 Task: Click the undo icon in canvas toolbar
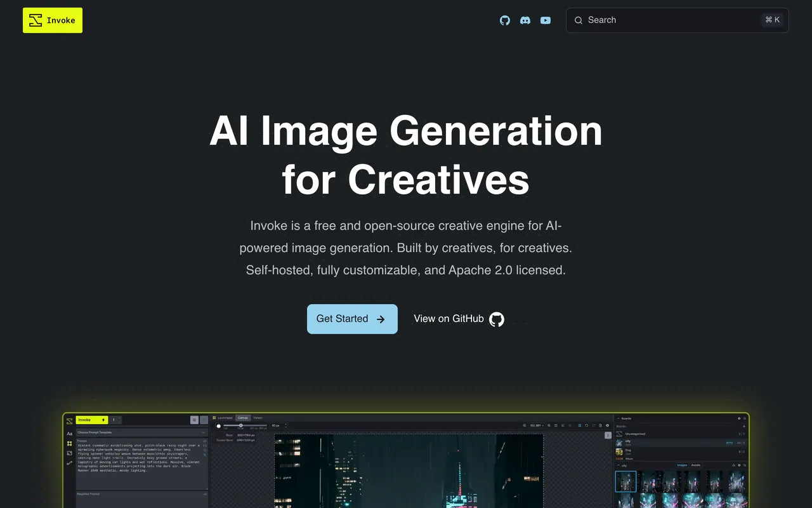point(587,425)
